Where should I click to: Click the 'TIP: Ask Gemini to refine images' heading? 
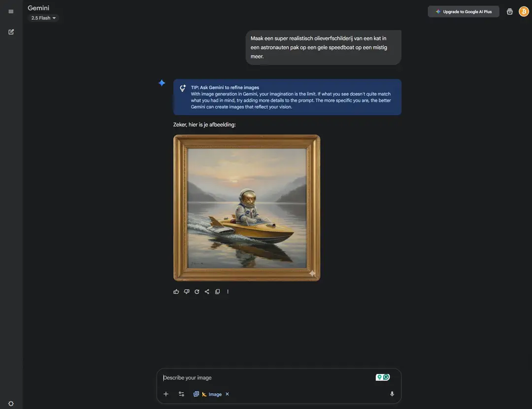coord(225,88)
